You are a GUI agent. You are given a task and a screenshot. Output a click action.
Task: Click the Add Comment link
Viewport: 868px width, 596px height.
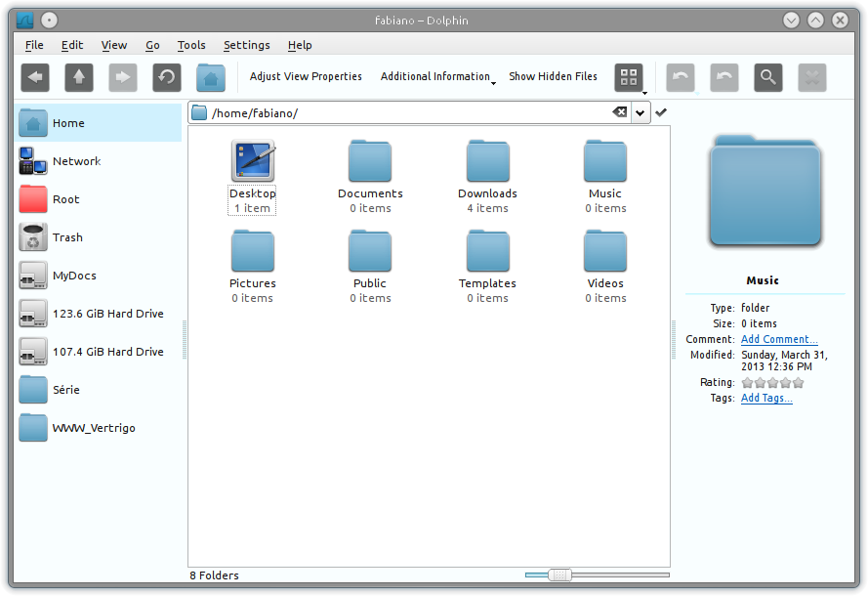(x=779, y=339)
